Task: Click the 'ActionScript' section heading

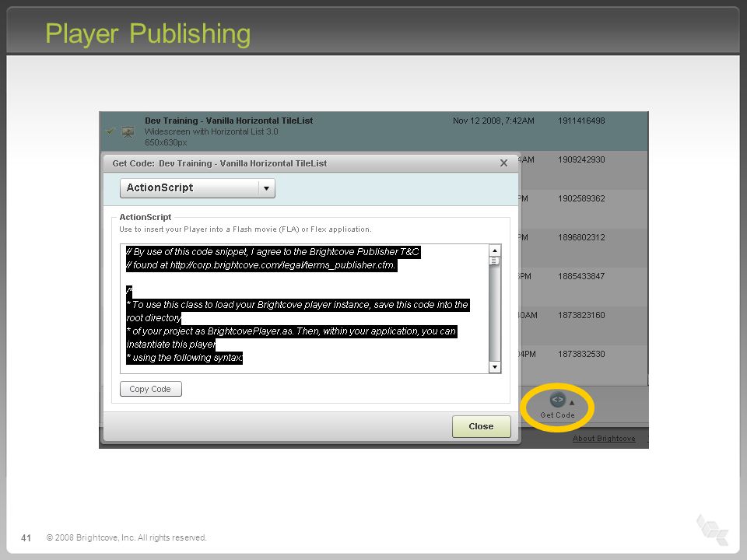Action: (x=146, y=217)
